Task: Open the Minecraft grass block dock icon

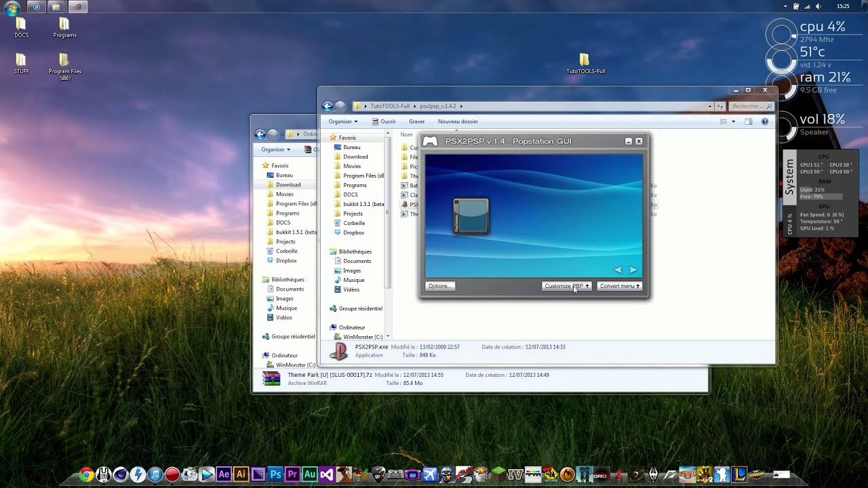Action: point(498,474)
